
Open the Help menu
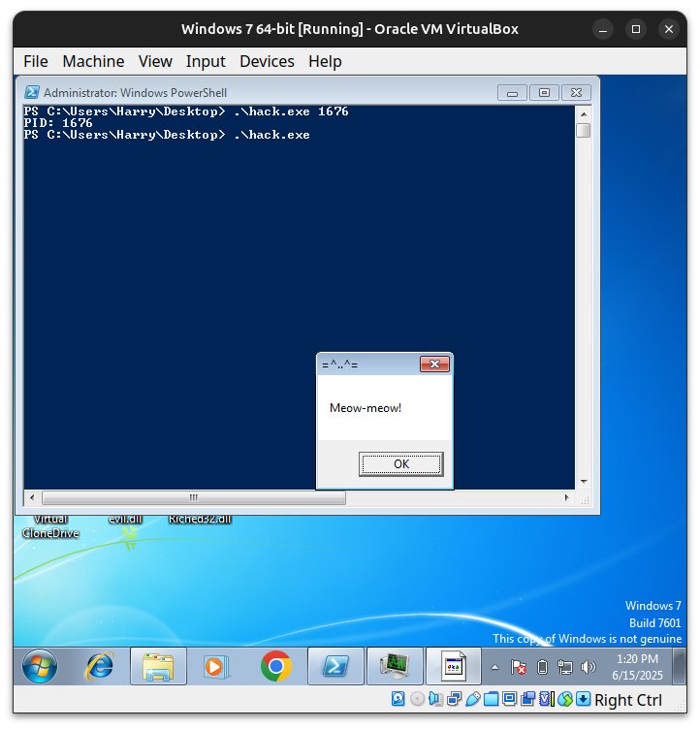(x=325, y=61)
